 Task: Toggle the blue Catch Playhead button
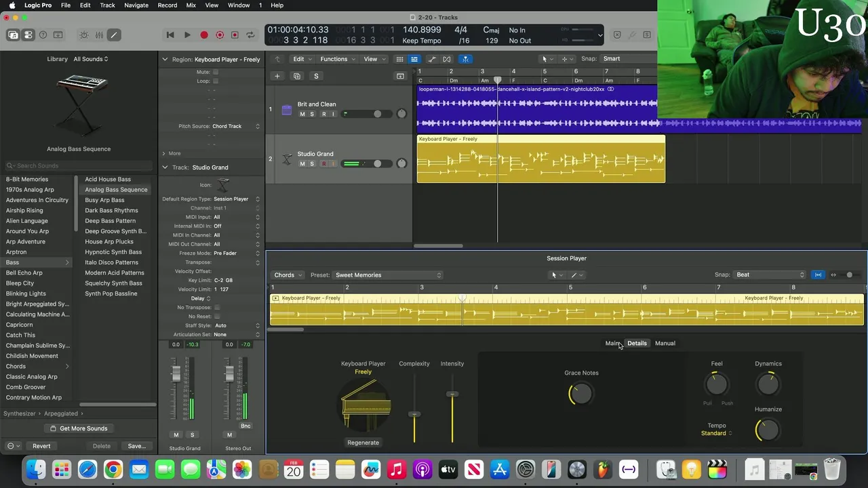click(x=465, y=59)
